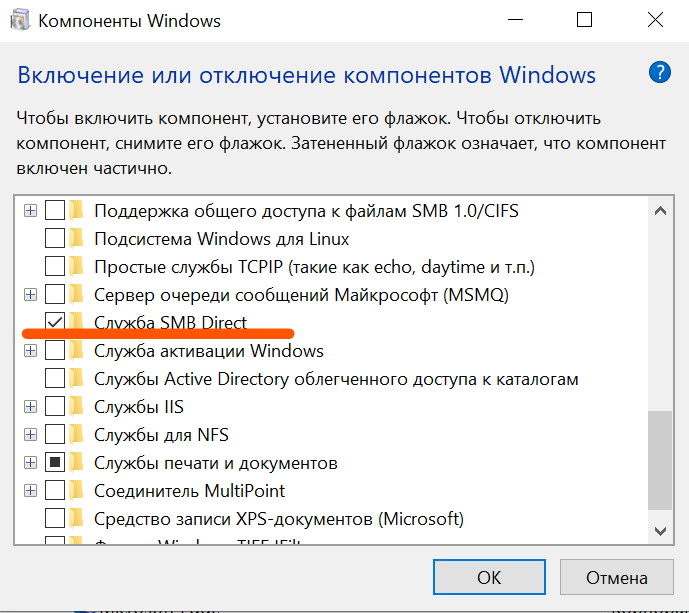Expand the SMB 1.0/CIFS support node

[31, 211]
